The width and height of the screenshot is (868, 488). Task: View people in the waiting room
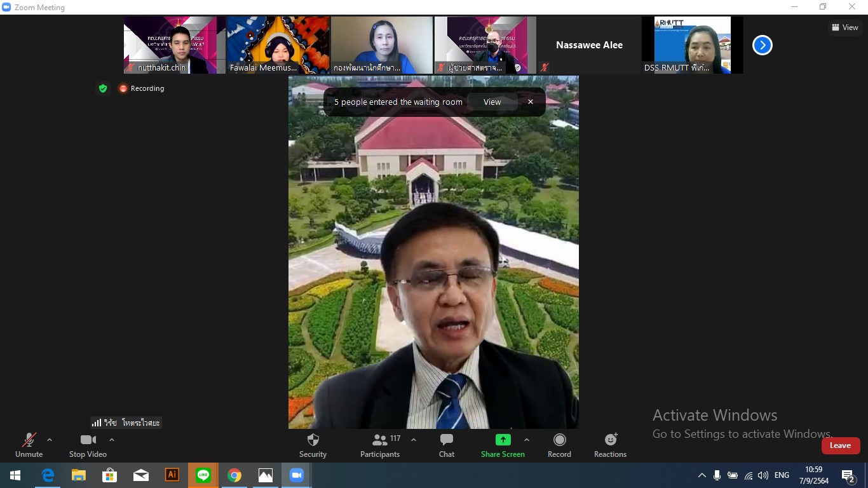(492, 102)
